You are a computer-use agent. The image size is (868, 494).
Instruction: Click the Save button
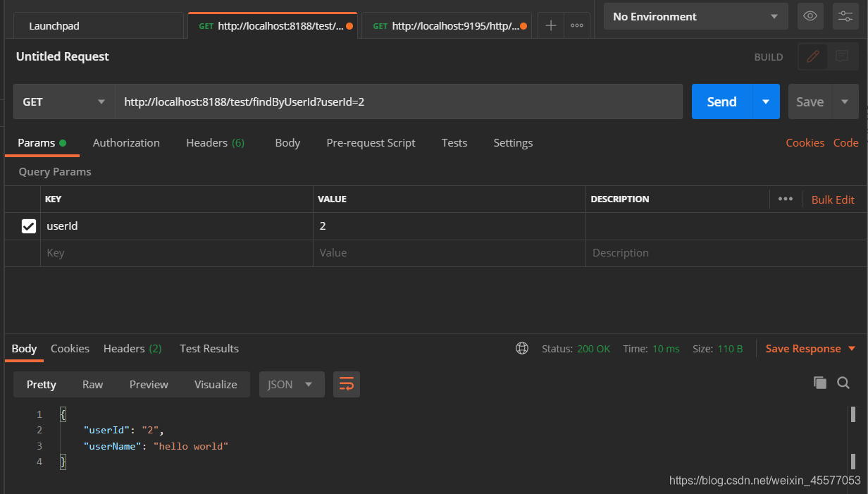(810, 101)
